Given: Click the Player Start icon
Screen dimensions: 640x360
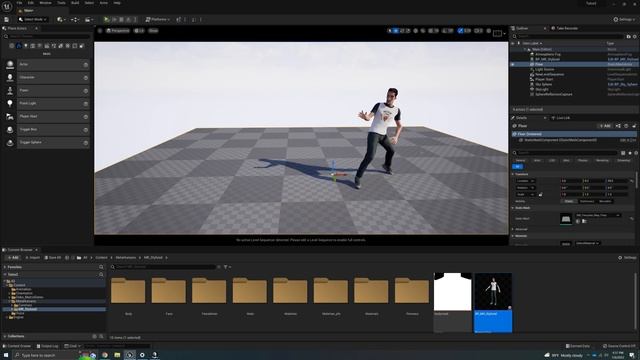Looking at the screenshot, I should (x=10, y=117).
